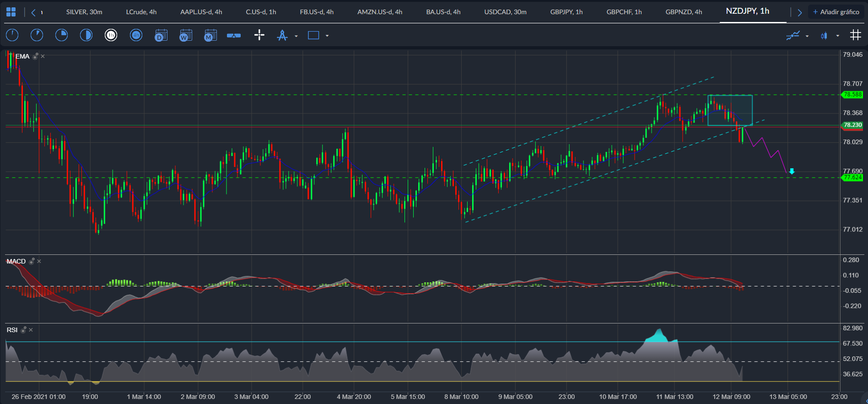
Task: Expand the rectangle shapes dropdown arrow
Action: 327,36
